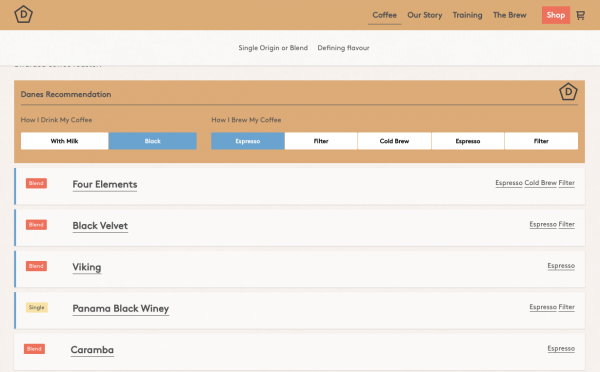Image resolution: width=600 pixels, height=372 pixels.
Task: Toggle the highlighted blue Espresso brew option
Action: pyautogui.click(x=248, y=141)
